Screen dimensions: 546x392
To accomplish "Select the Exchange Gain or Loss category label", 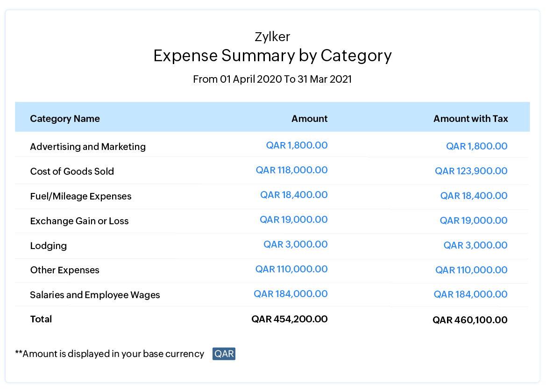I will pos(79,221).
